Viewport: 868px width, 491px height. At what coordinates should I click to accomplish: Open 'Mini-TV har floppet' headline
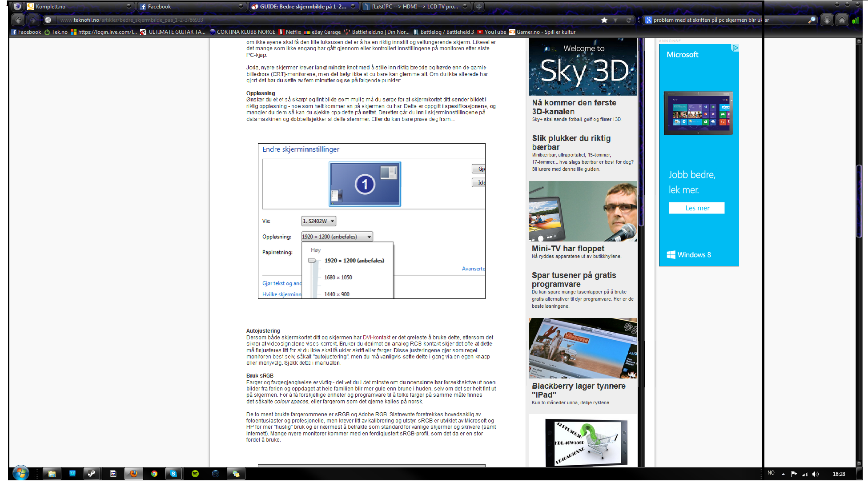tap(568, 249)
